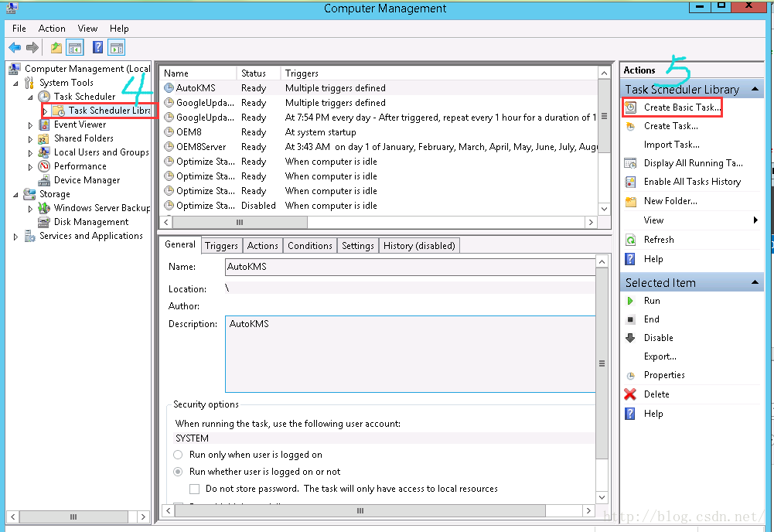Image resolution: width=774 pixels, height=532 pixels.
Task: Switch to the Actions tab in task details
Action: (263, 246)
